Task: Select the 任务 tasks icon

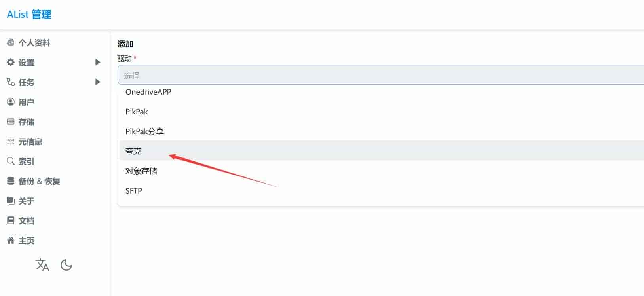Action: point(11,82)
